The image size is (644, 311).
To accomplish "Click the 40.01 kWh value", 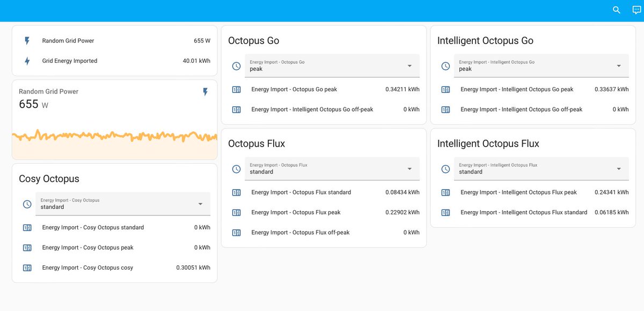I will [196, 61].
